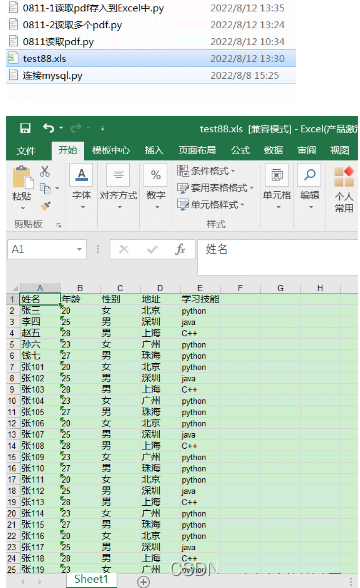This screenshot has width=360, height=588.
Task: Click the Name Box showing A1
Action: (x=41, y=249)
